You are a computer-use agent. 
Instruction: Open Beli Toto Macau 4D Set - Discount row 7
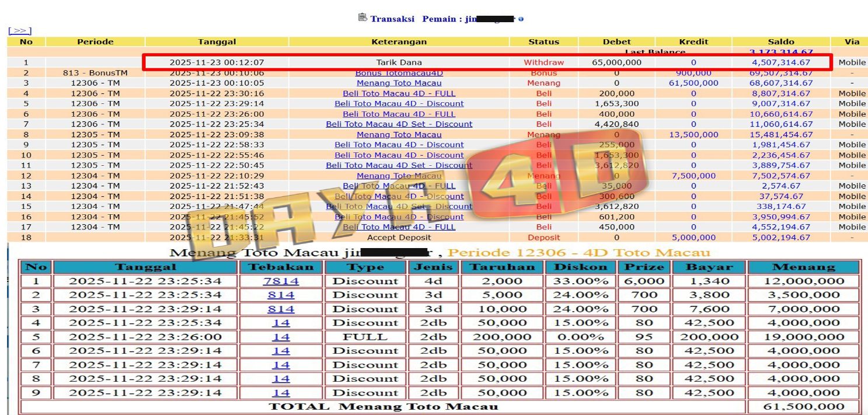[399, 124]
